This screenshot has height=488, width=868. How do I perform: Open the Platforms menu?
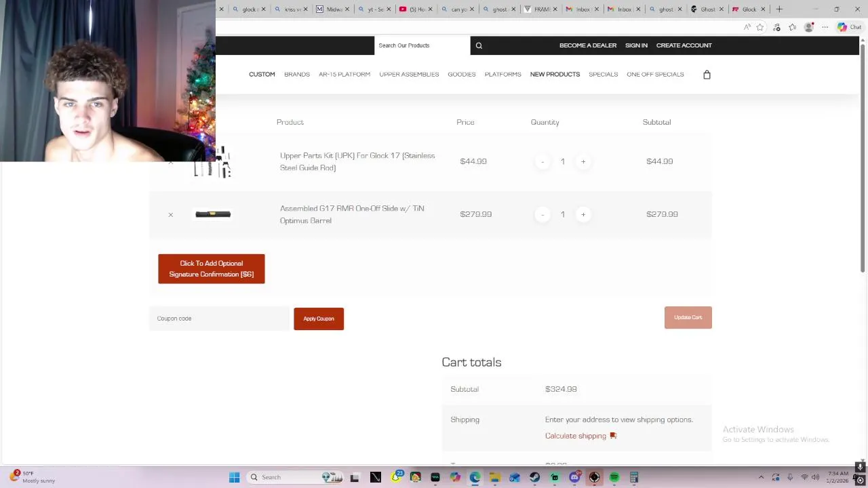pos(503,75)
